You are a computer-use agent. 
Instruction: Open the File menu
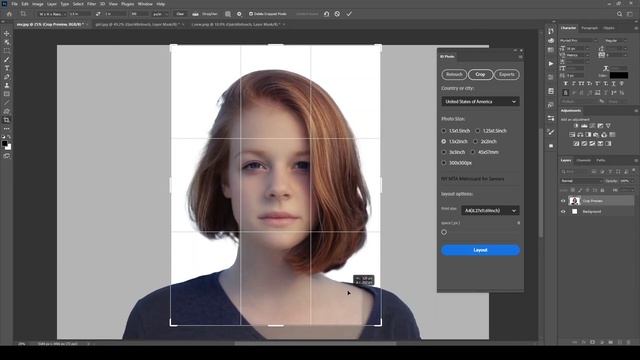tap(14, 4)
